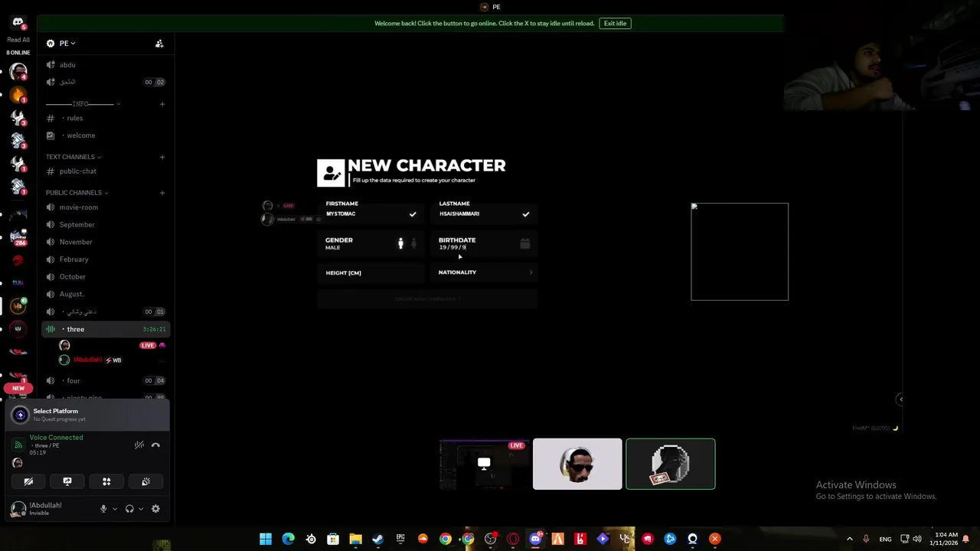
Task: Open Windows Start menu
Action: (266, 539)
